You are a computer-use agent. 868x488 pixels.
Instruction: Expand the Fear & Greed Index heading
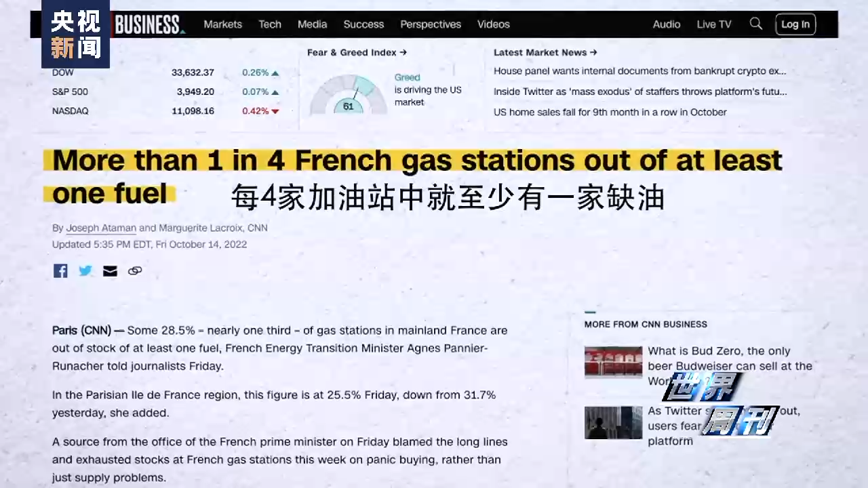pos(357,52)
